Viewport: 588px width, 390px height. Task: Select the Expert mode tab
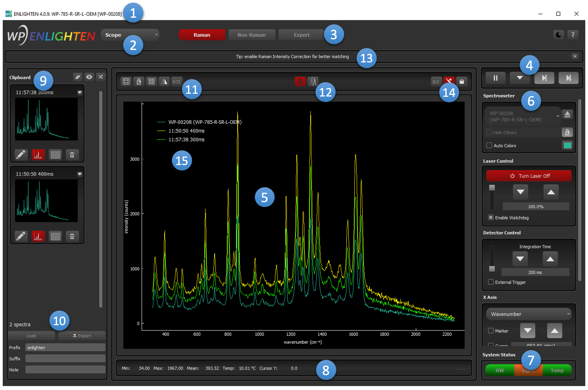(301, 35)
